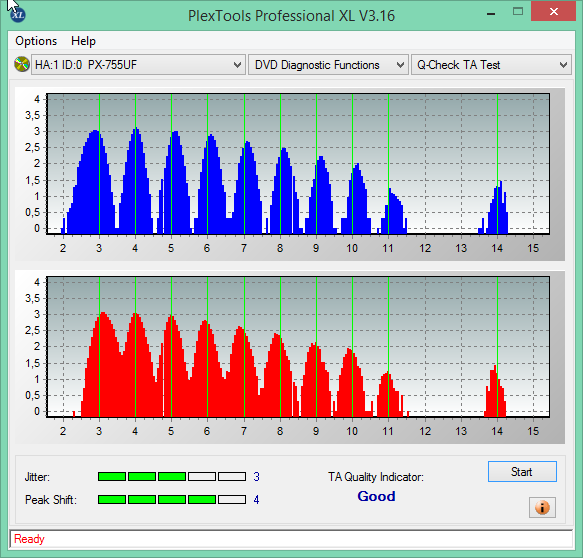Click the Jitter label

click(x=37, y=477)
